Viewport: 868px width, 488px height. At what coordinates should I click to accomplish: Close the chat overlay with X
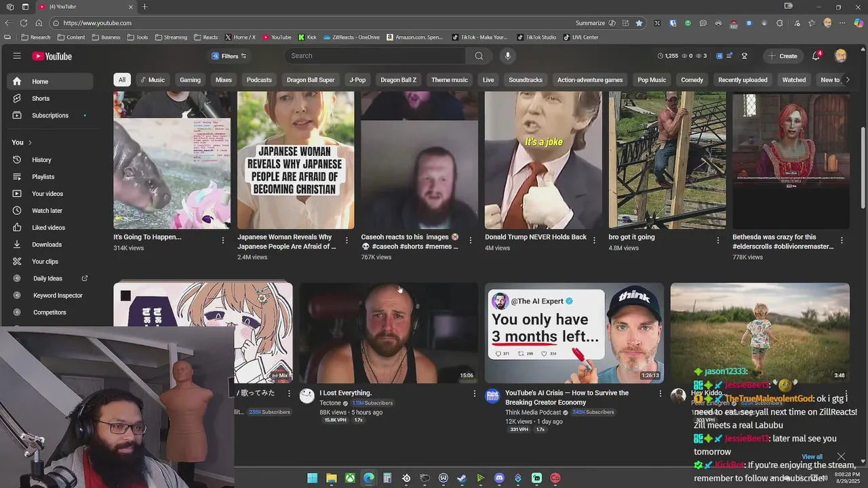tap(841, 457)
